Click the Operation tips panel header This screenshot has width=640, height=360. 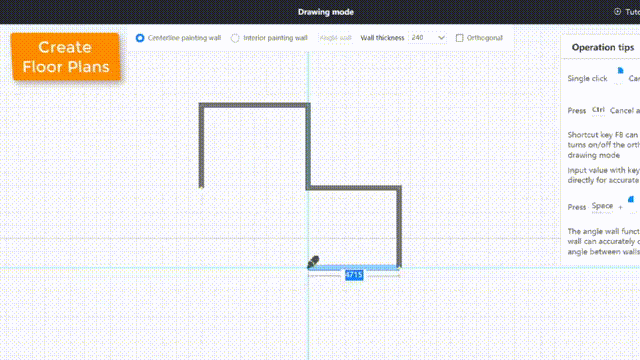click(x=603, y=47)
